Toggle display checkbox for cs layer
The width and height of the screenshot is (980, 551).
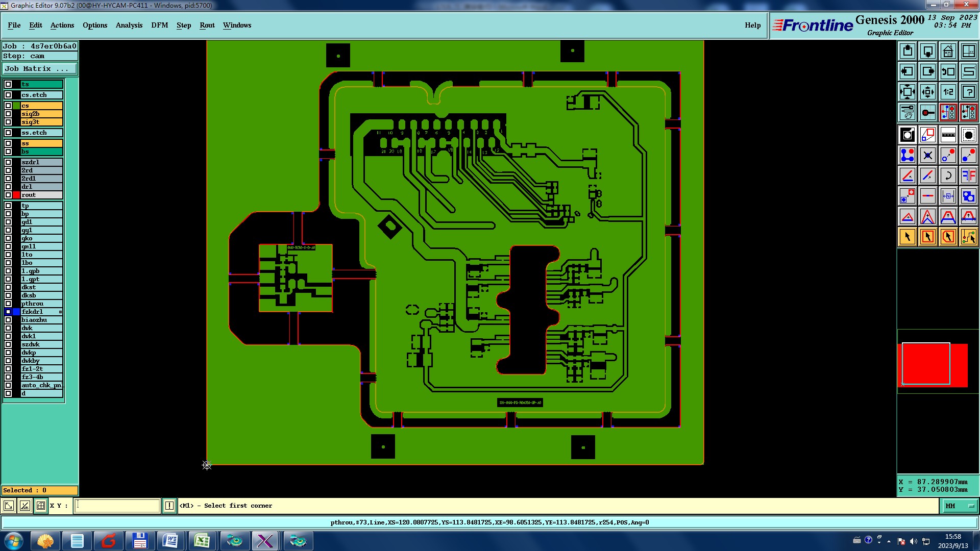pyautogui.click(x=8, y=106)
